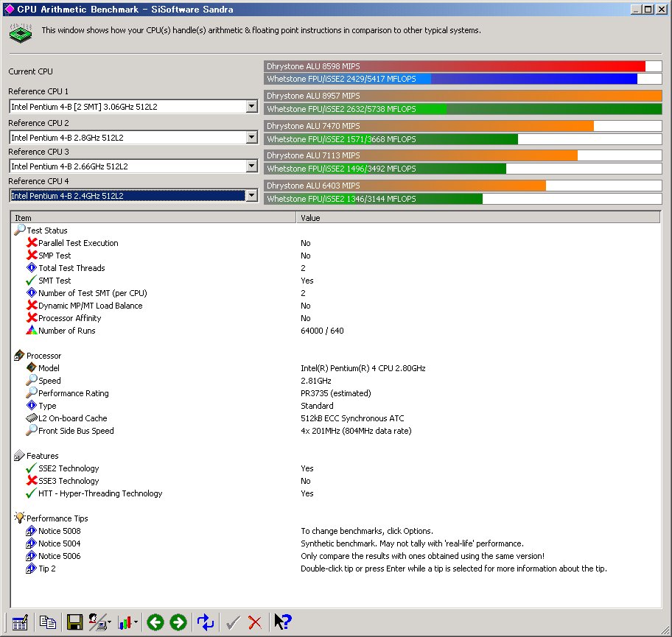This screenshot has width=672, height=637.
Task: Open the chart icon's dropdown arrow
Action: pyautogui.click(x=136, y=622)
